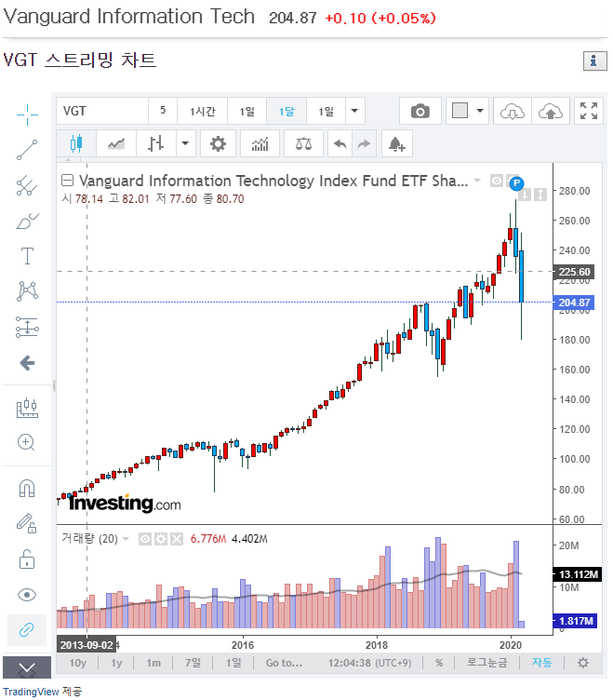The width and height of the screenshot is (613, 700).
Task: Click the 12:04:38 (UTC+9) timezone menu
Action: coord(369,663)
